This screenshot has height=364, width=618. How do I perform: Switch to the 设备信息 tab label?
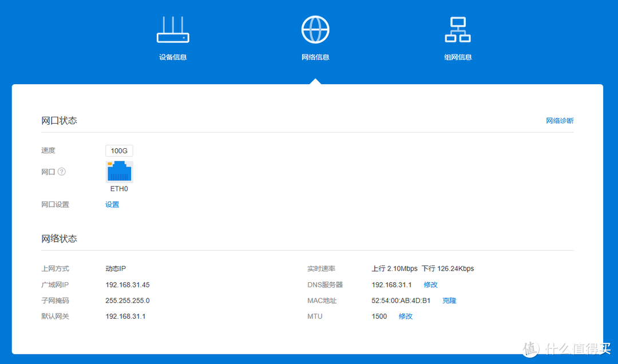point(173,57)
